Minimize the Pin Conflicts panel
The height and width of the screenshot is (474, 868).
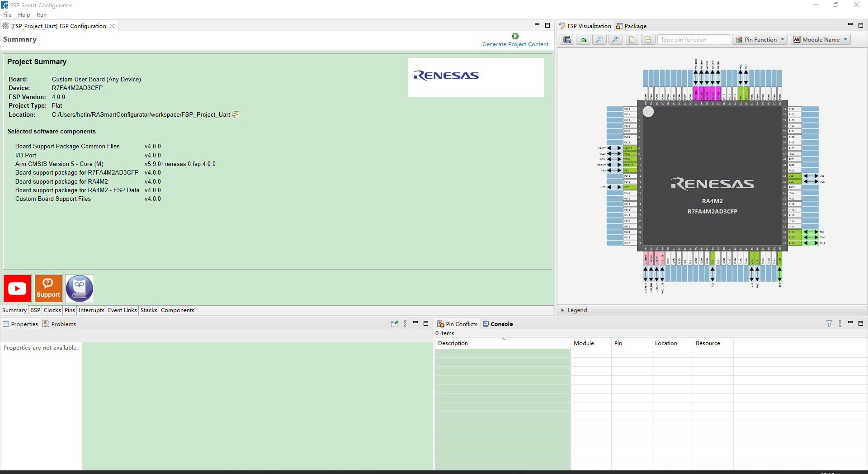(850, 323)
